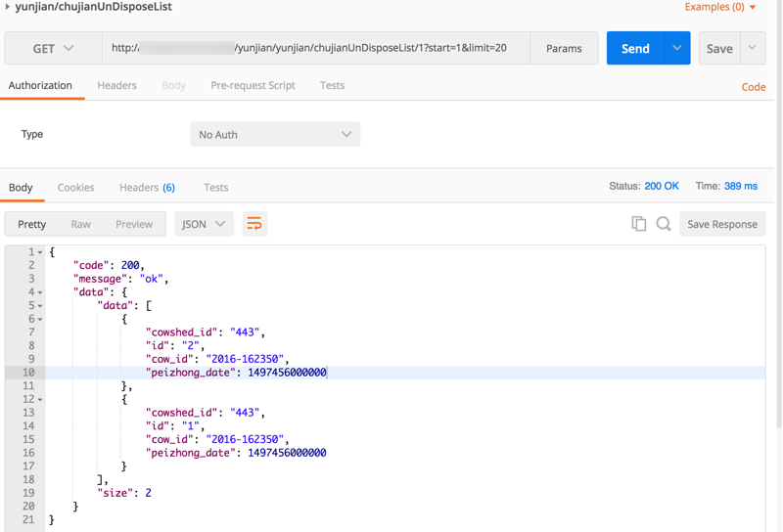783x532 pixels.
Task: Open the GET method dropdown
Action: (53, 48)
